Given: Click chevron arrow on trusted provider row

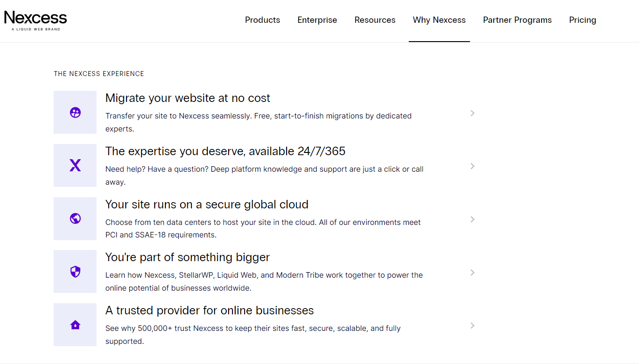Looking at the screenshot, I should coord(472,326).
